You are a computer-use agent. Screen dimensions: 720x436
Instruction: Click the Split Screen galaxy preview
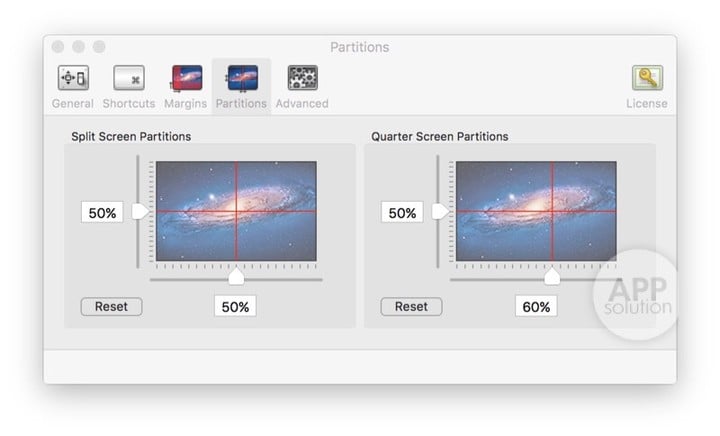(x=236, y=212)
